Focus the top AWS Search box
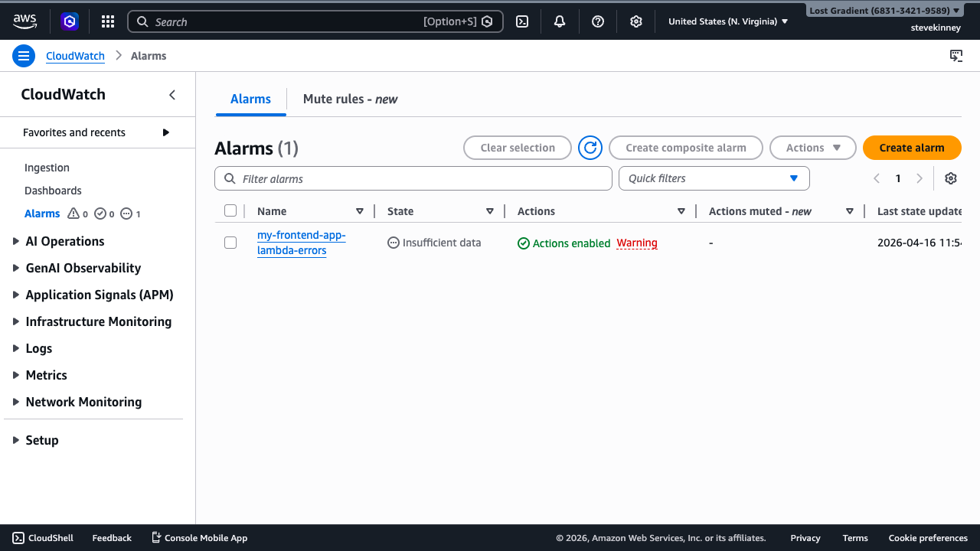This screenshot has width=980, height=551. (315, 21)
